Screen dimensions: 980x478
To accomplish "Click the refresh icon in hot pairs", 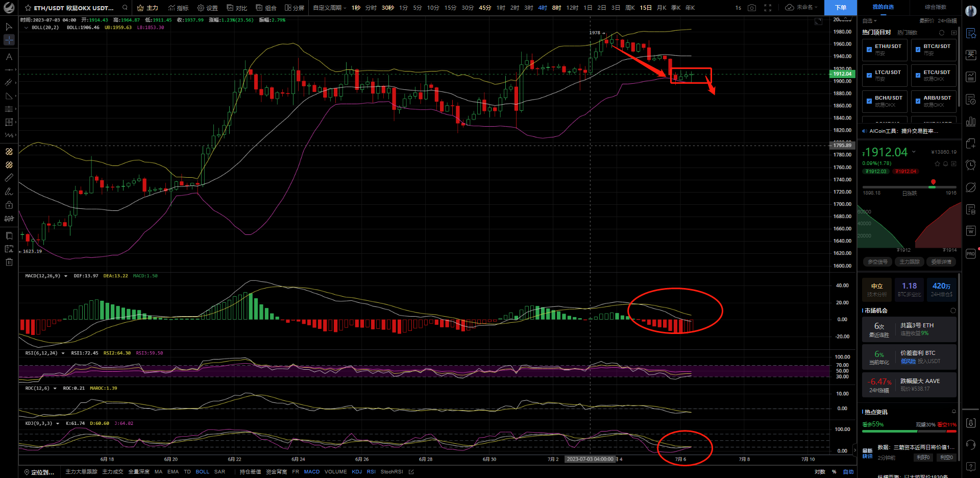I will [942, 33].
